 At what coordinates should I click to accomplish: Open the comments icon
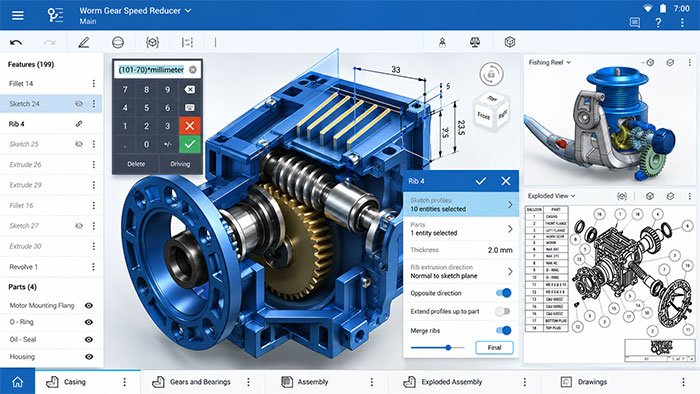coord(634,22)
